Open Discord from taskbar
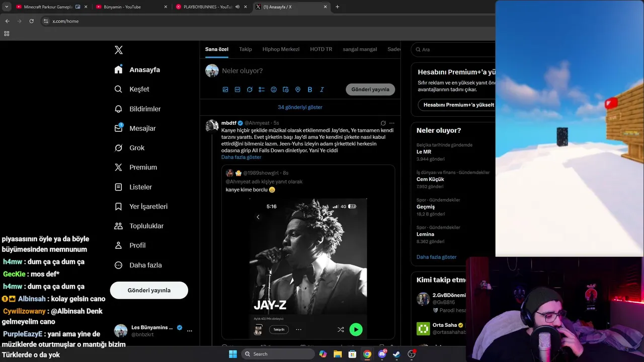Viewport: 644px width, 362px height. pos(382,354)
